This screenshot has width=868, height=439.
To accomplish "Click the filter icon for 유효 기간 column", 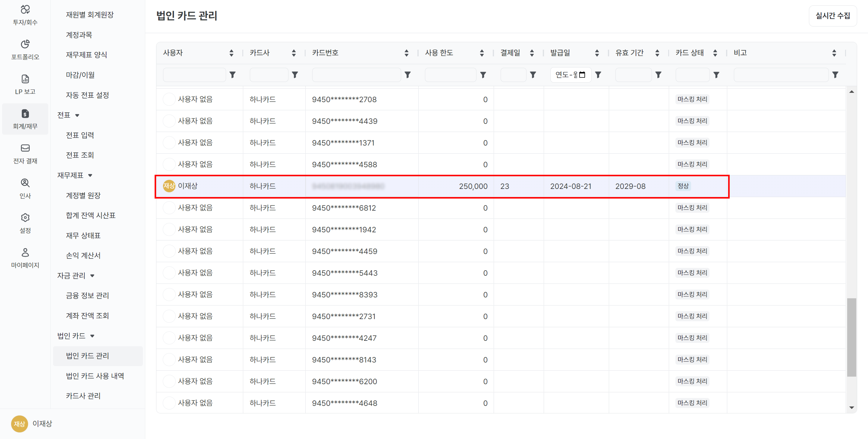I will (658, 75).
